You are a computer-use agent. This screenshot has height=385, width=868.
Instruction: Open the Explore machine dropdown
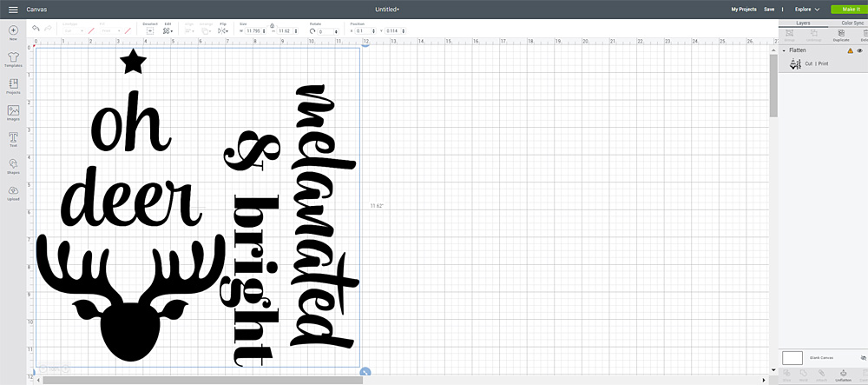807,10
